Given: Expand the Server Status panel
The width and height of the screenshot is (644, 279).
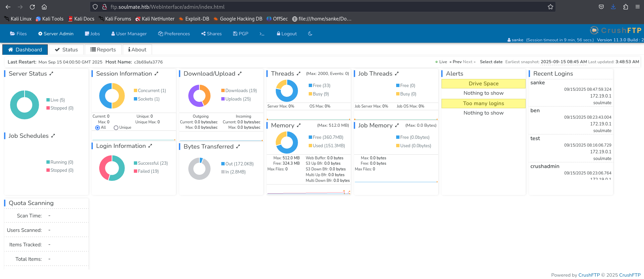Looking at the screenshot, I should (x=51, y=74).
